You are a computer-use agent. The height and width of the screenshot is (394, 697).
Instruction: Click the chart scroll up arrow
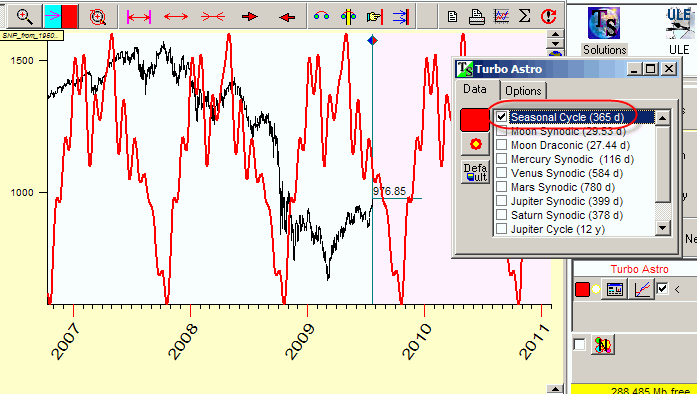(555, 34)
